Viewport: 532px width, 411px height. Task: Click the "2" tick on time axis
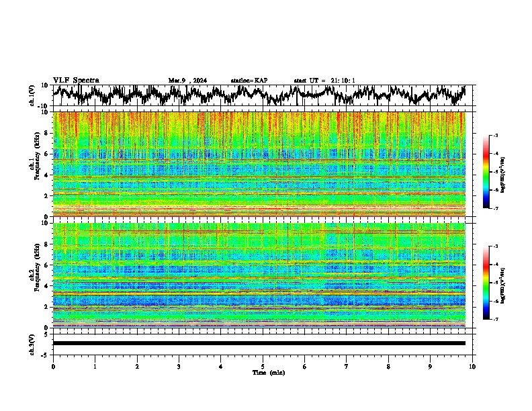pyautogui.click(x=137, y=367)
